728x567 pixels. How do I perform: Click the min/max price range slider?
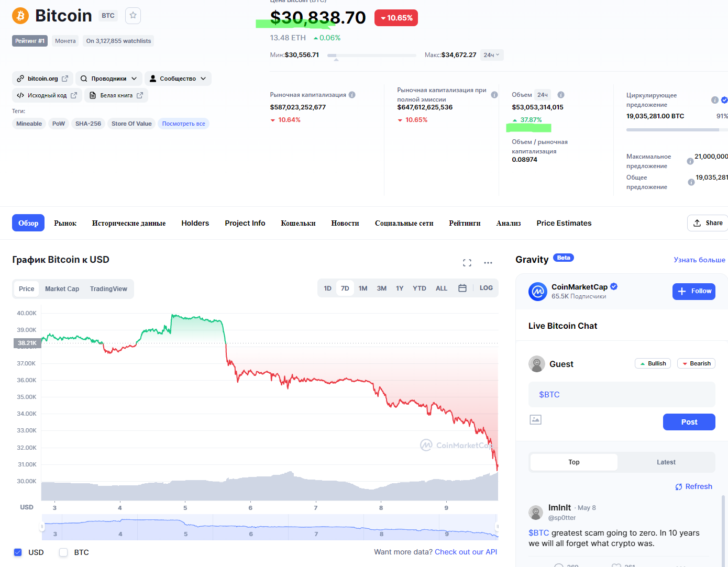(372, 55)
